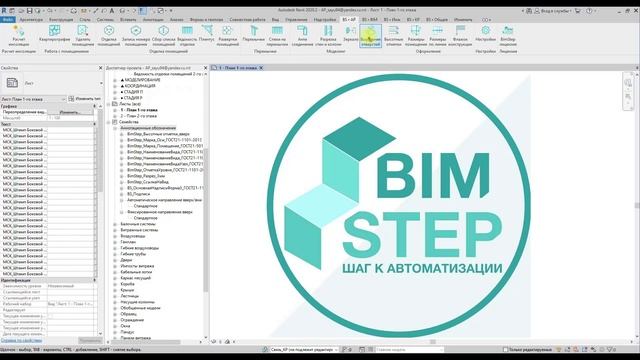The image size is (640, 360).
Task: Click the Флажок конструкции tool
Action: pos(460,36)
